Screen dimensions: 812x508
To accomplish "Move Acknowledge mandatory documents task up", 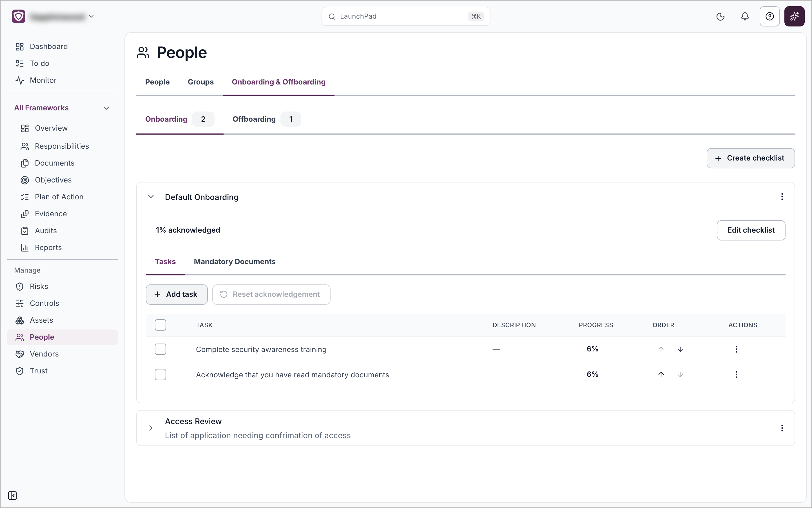I will 661,375.
